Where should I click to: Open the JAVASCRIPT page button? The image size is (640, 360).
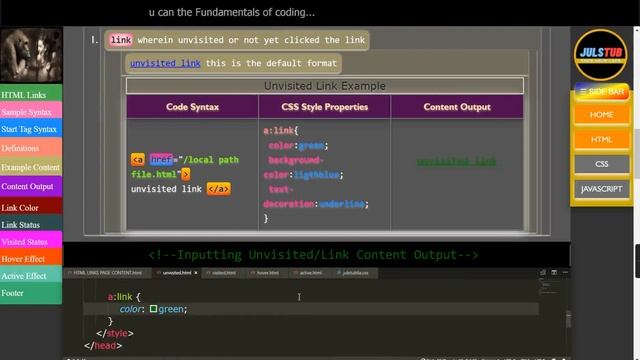[x=602, y=189]
